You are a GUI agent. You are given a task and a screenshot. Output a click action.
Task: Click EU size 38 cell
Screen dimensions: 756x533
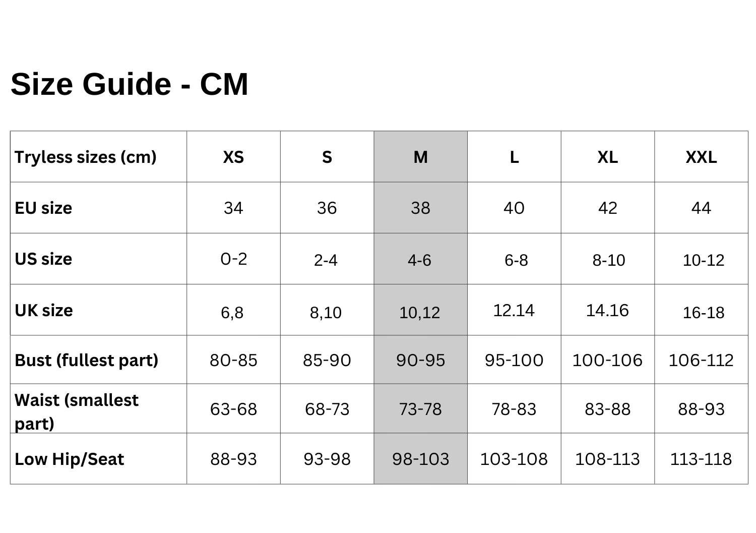tap(420, 208)
